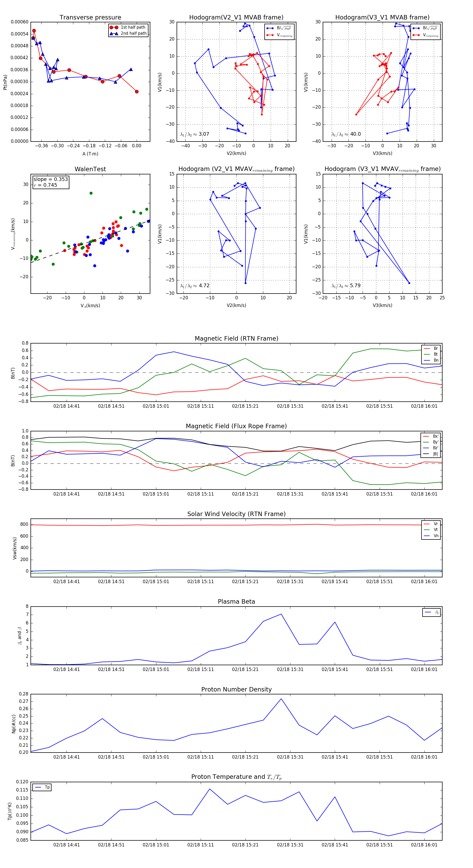Click the "A (T·m)" x-axis label

coord(90,154)
